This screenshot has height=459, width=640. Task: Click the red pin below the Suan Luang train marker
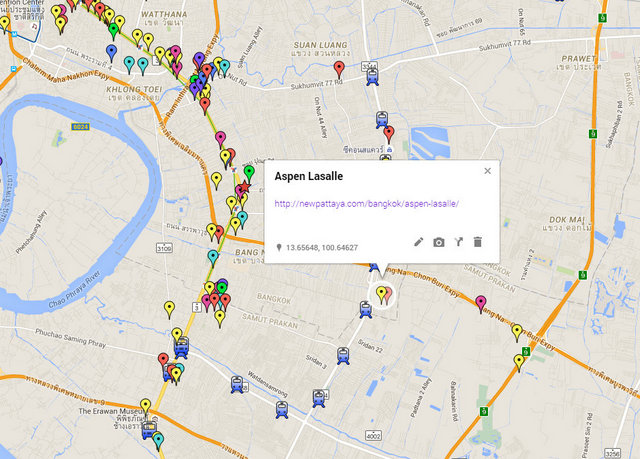(x=389, y=135)
